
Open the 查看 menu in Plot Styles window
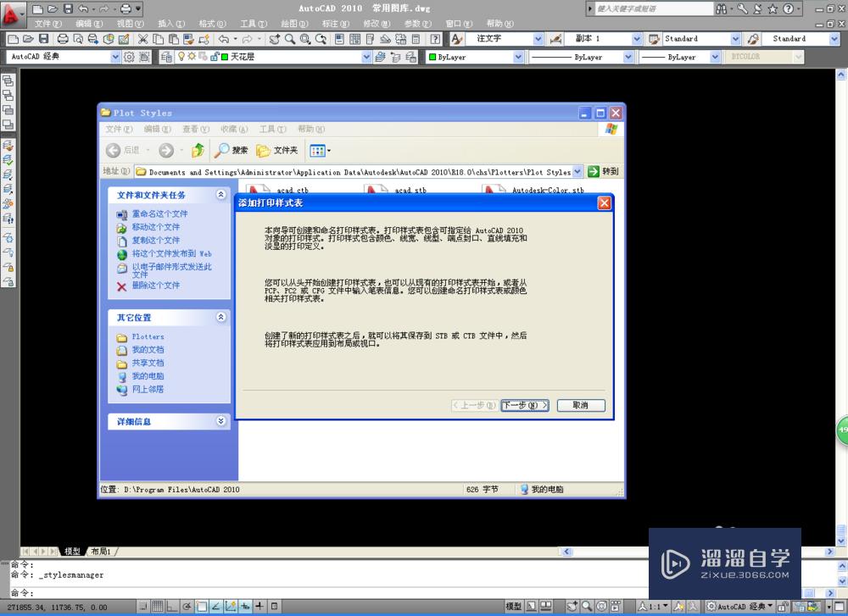196,129
